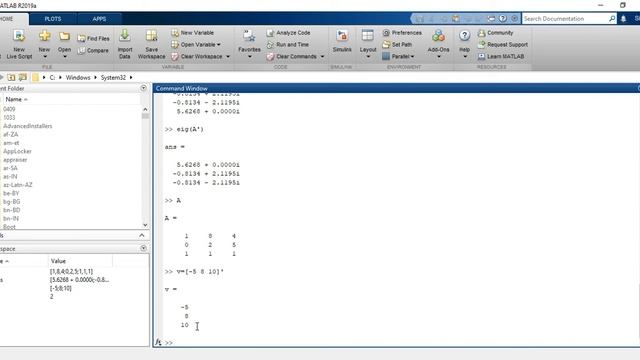This screenshot has height=360, width=640.
Task: Click the search magnifier in documentation box
Action: (612, 19)
